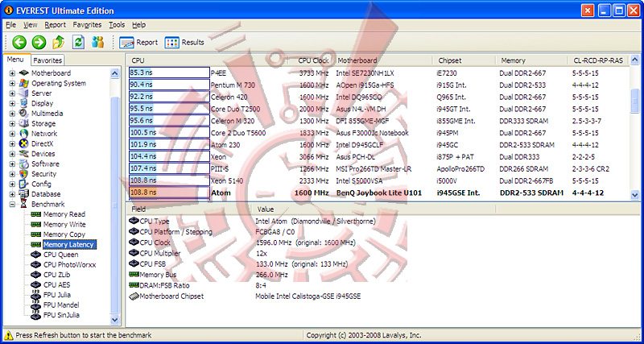The width and height of the screenshot is (644, 344).
Task: Select FPU Mandel benchmark
Action: coord(61,305)
